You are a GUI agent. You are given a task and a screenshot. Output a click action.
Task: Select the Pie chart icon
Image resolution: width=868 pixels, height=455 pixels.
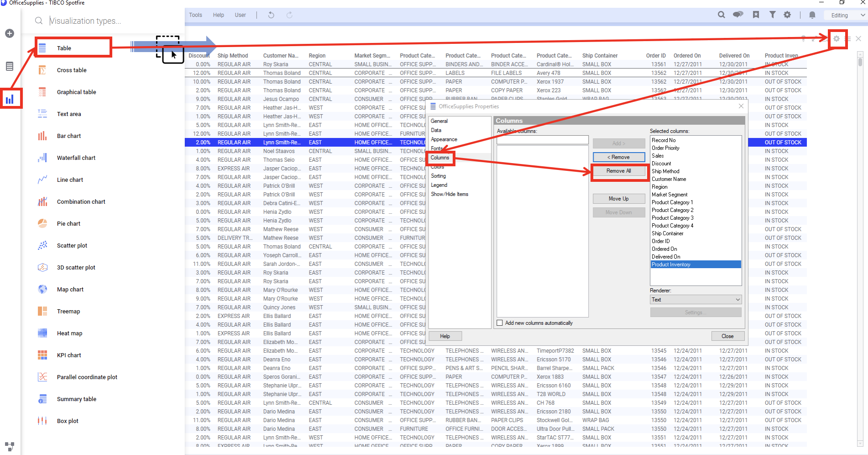(42, 223)
